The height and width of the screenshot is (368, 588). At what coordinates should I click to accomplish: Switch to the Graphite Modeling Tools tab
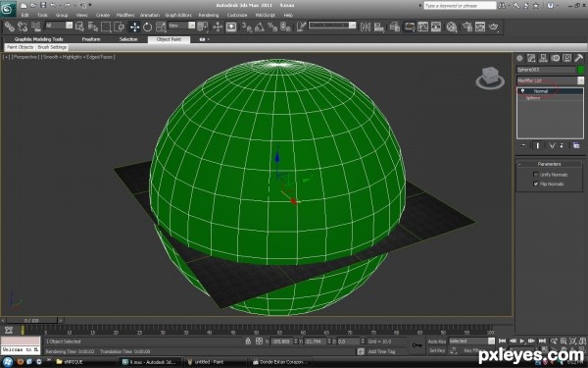click(38, 39)
